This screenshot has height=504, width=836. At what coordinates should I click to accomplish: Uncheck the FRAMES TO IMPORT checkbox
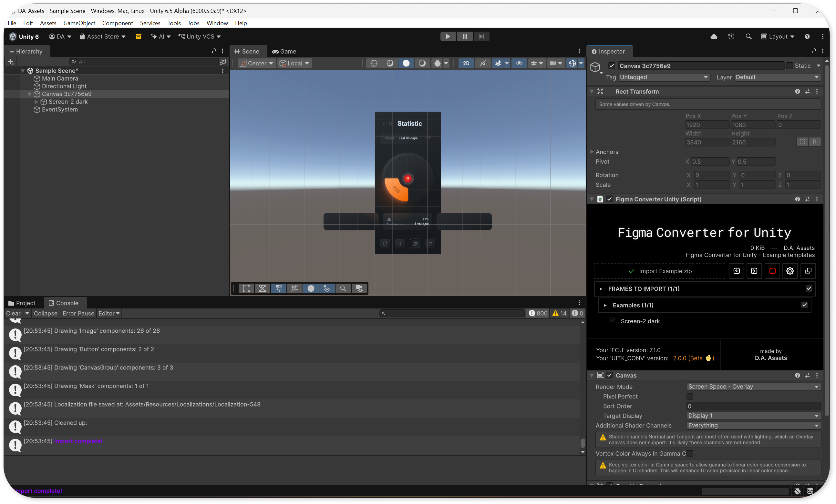[809, 288]
